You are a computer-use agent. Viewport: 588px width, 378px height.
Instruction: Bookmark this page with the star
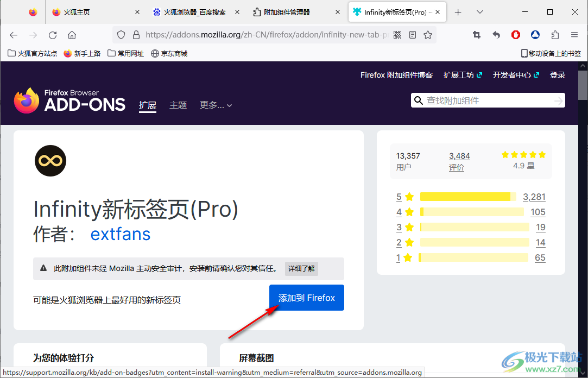(x=428, y=35)
